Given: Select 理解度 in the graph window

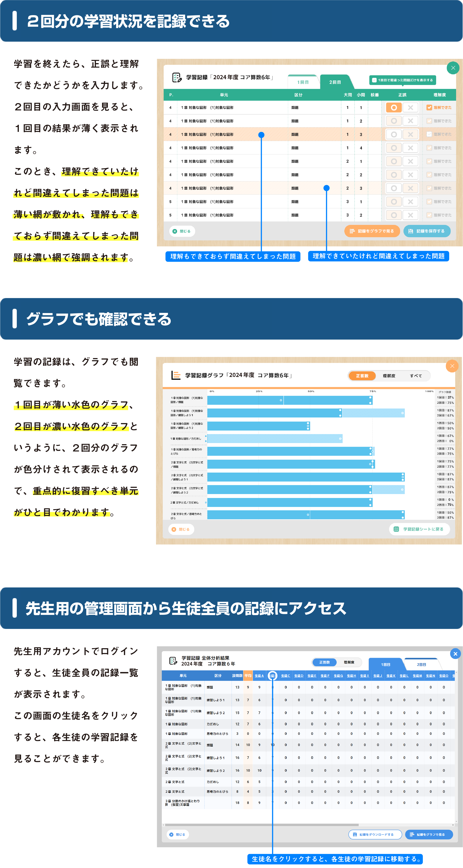Looking at the screenshot, I should pos(389,376).
